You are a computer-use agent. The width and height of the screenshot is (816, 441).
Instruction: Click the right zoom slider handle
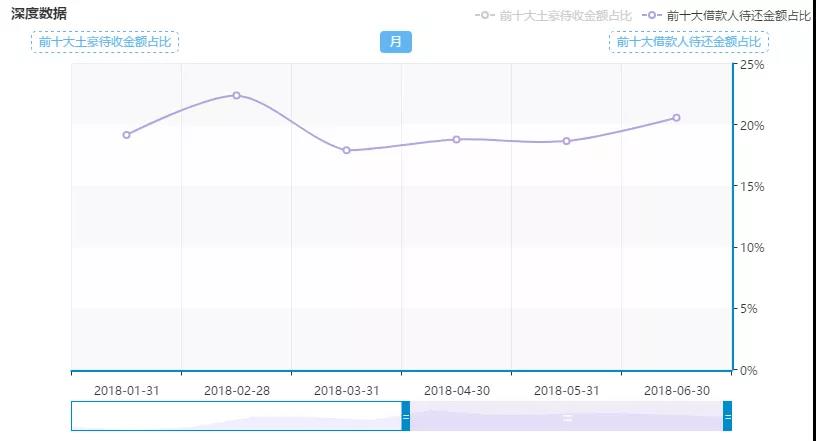tap(728, 416)
